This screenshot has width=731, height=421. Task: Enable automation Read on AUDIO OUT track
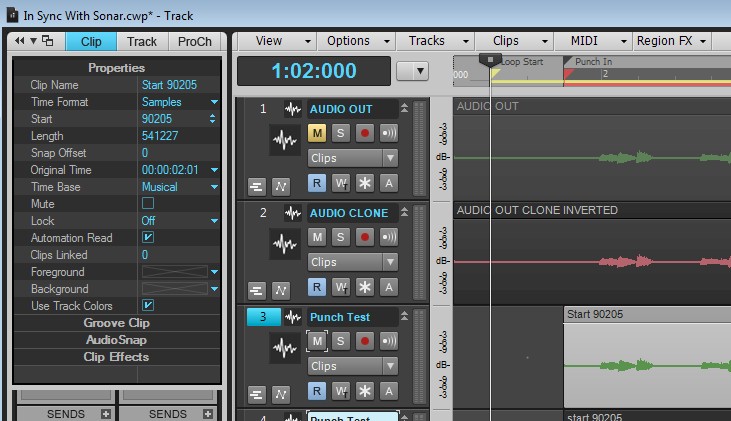pos(317,183)
